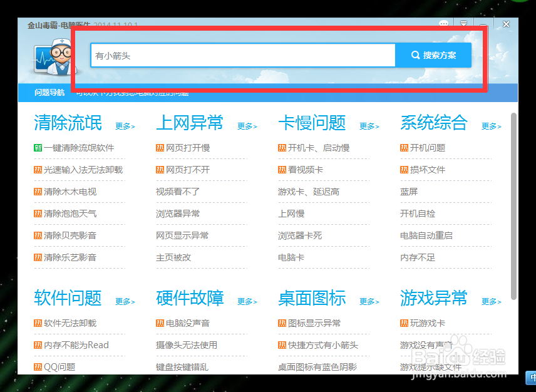Open 电脑自动重启 solution
The image size is (536, 392).
426,235
